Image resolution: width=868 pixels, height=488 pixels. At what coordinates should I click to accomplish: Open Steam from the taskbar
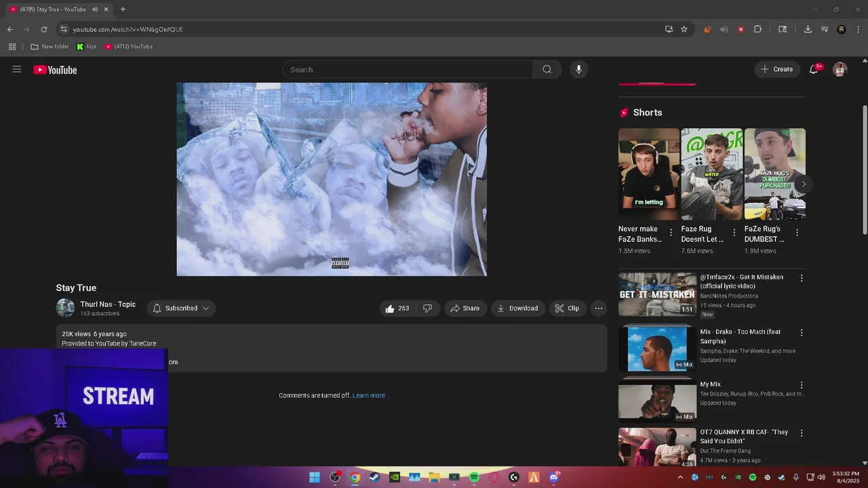(x=374, y=477)
